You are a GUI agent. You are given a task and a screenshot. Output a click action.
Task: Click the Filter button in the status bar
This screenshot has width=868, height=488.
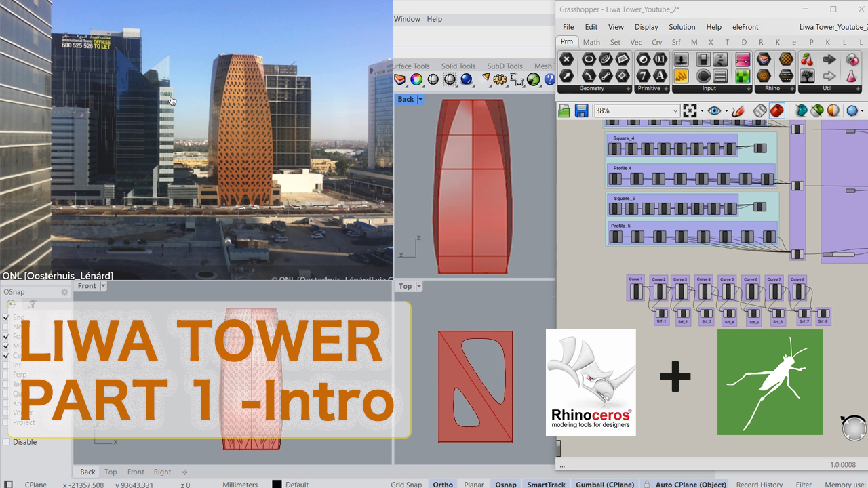point(804,484)
